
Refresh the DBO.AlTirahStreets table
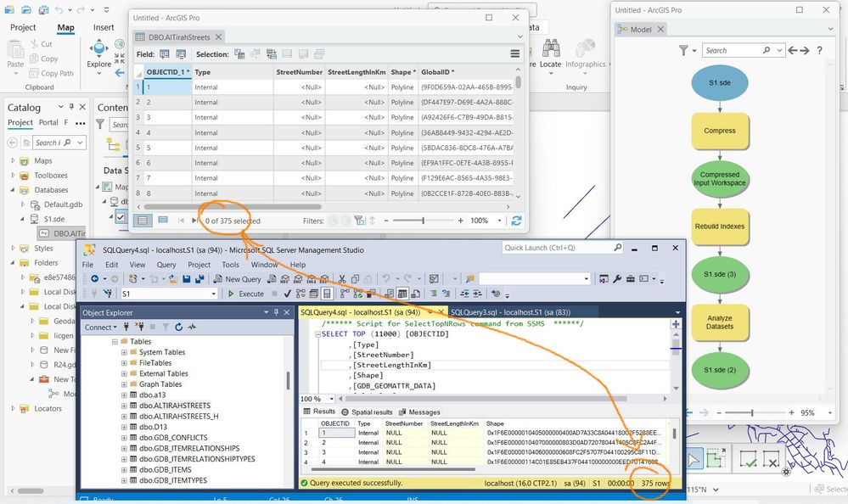tap(516, 221)
